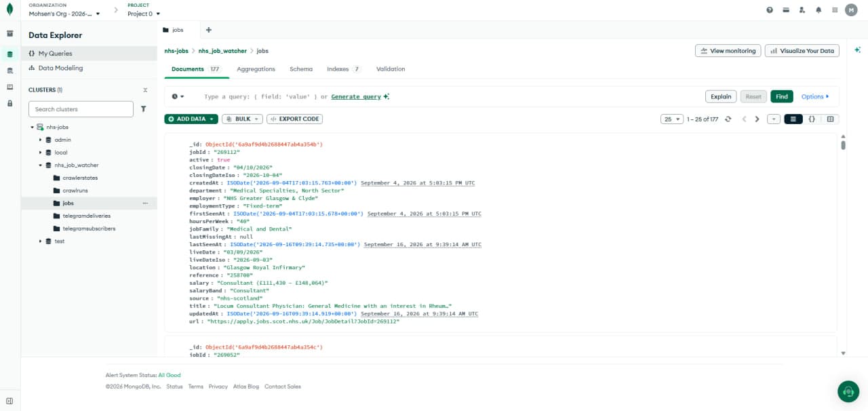The height and width of the screenshot is (411, 868).
Task: Open the Billing card icon
Action: (786, 10)
